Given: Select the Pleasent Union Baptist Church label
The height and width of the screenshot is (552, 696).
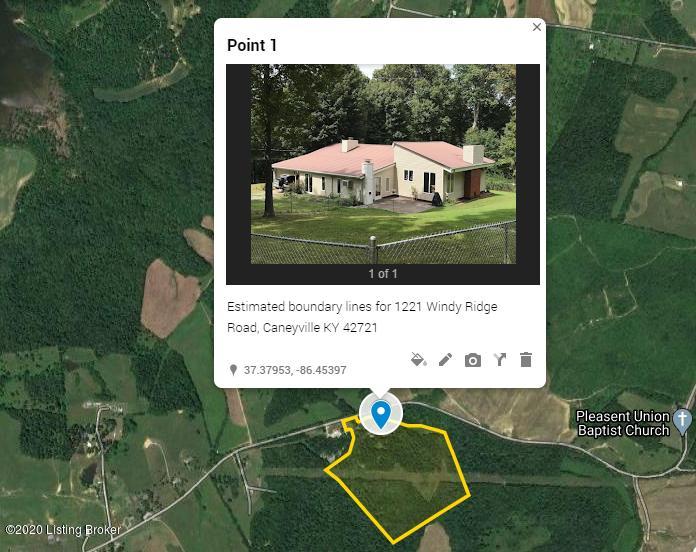Looking at the screenshot, I should (623, 423).
